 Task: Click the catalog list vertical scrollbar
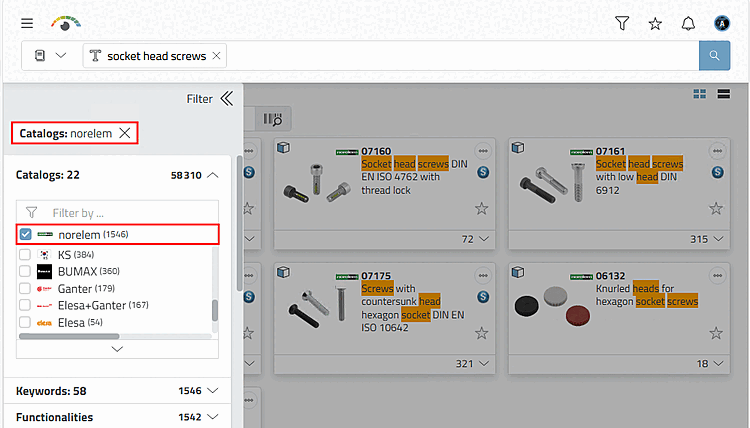tap(215, 310)
